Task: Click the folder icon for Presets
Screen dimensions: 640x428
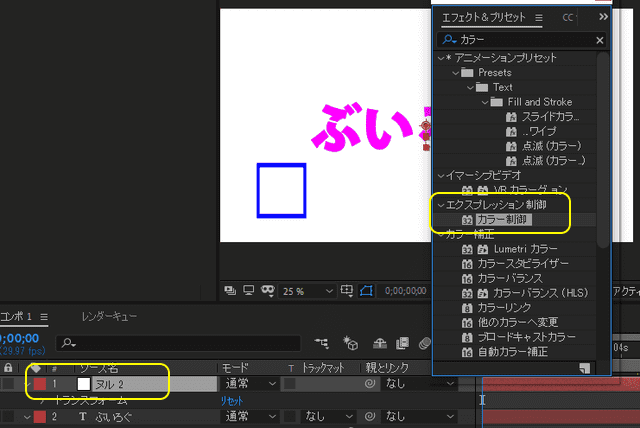Action: click(467, 73)
